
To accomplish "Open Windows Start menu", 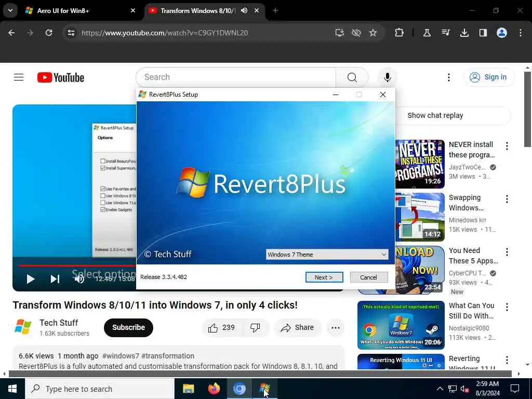I will pos(12,389).
